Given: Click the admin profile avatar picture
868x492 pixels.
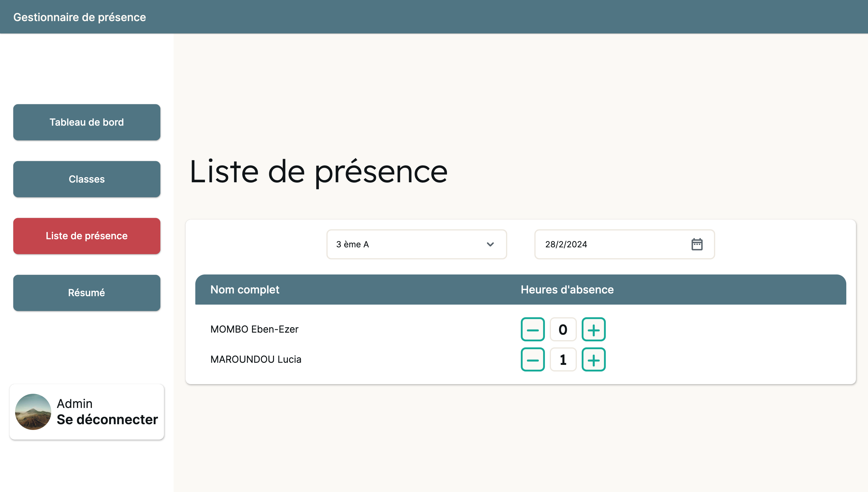Looking at the screenshot, I should click(x=33, y=412).
